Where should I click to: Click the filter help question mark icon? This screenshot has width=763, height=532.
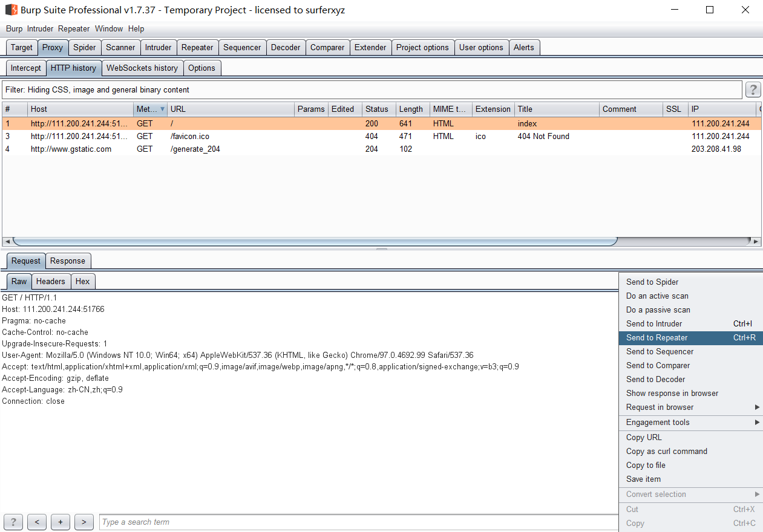coord(753,90)
